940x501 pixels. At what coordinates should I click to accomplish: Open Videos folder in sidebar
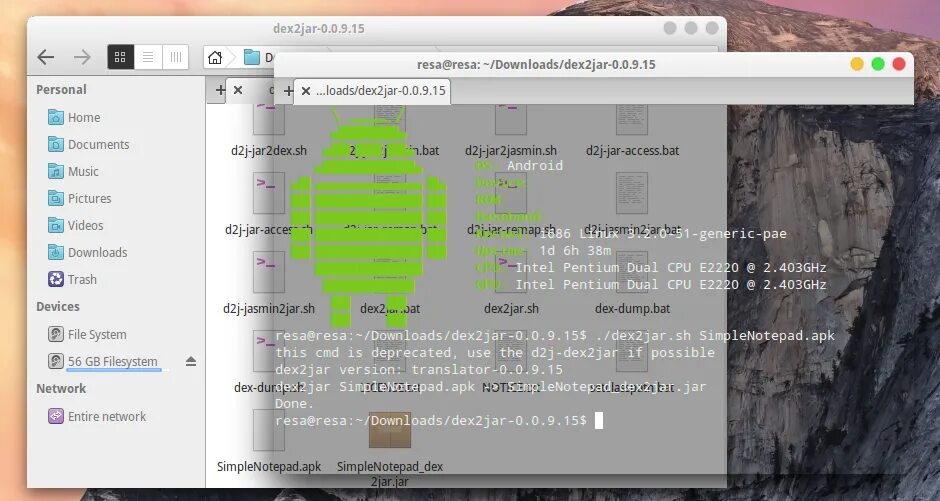[76, 225]
